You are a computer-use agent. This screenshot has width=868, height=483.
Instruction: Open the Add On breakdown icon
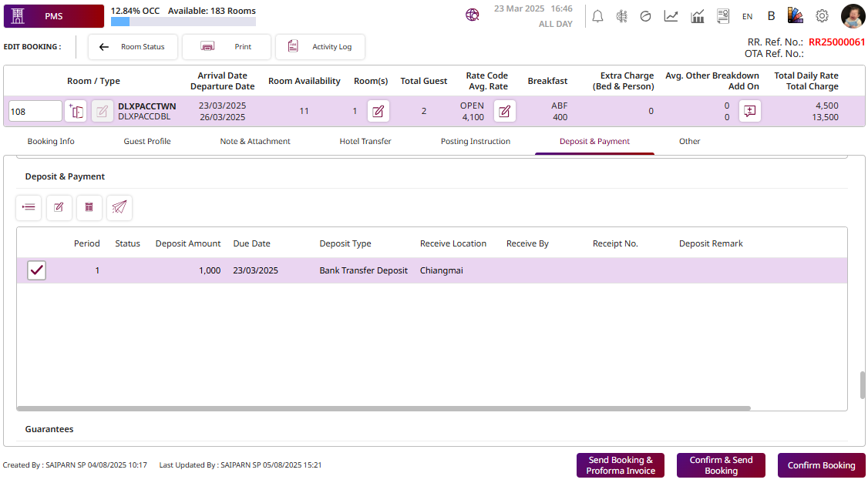click(x=749, y=111)
